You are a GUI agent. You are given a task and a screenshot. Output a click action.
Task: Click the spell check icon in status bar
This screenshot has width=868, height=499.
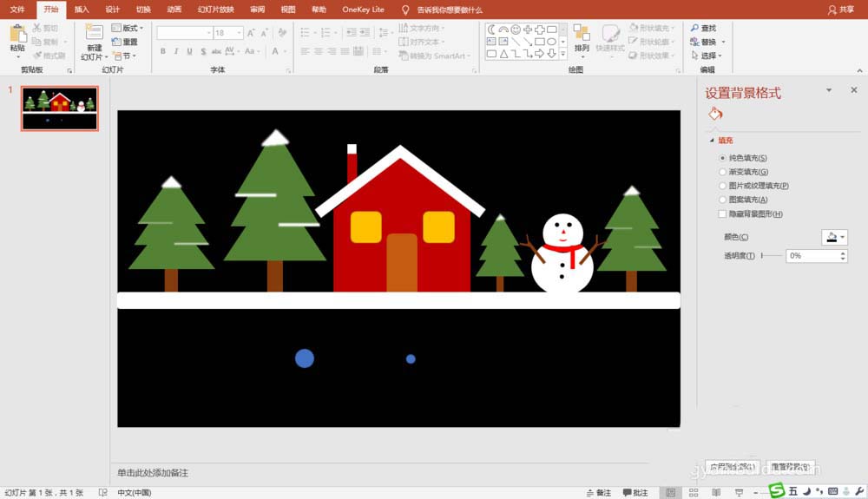click(x=102, y=492)
